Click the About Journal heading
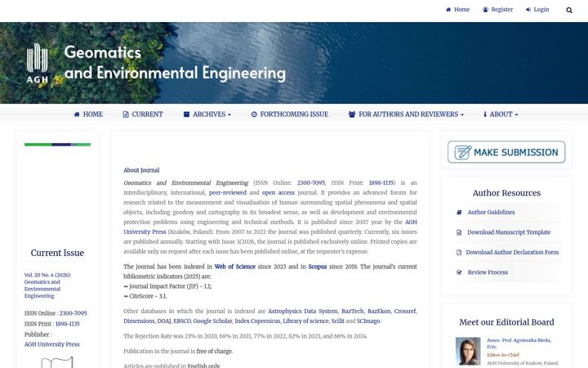 pos(141,170)
